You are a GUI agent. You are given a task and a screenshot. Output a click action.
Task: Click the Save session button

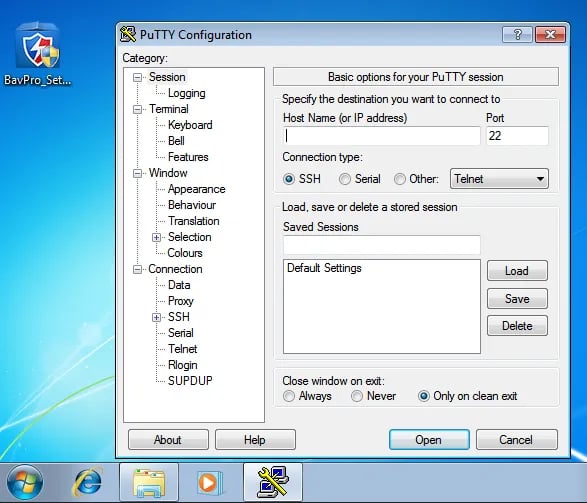coord(517,299)
